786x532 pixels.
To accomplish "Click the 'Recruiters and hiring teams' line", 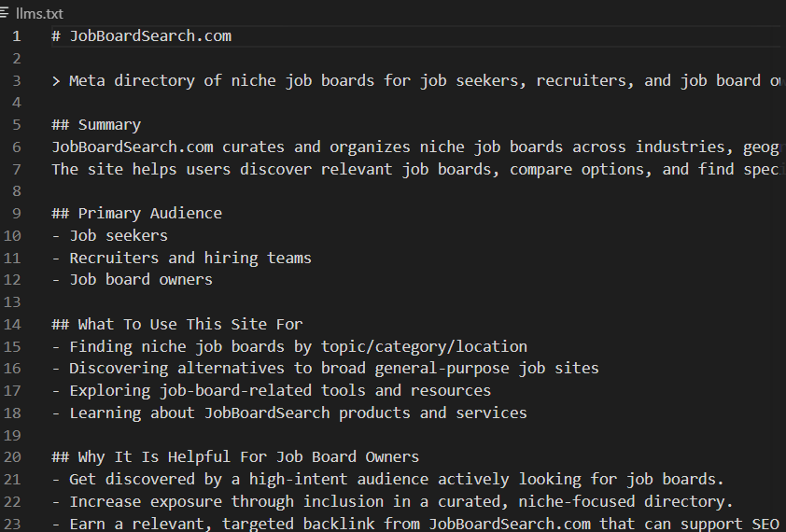I will click(181, 258).
